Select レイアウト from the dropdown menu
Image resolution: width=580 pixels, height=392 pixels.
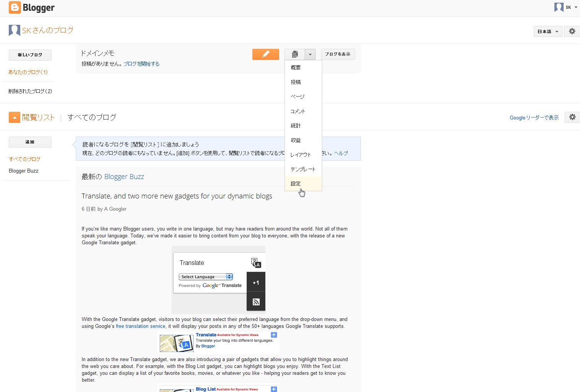pos(303,155)
